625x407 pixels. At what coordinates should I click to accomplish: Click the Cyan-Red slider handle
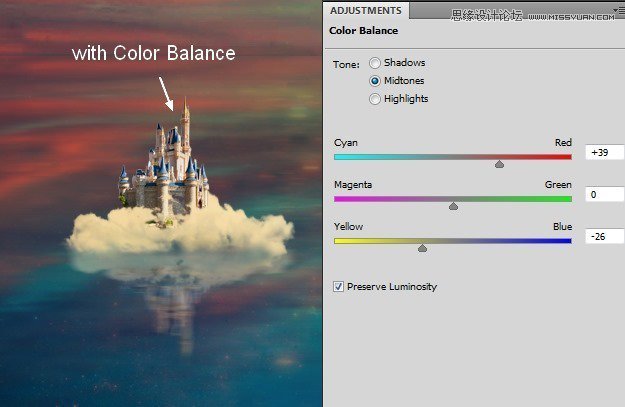tap(499, 163)
